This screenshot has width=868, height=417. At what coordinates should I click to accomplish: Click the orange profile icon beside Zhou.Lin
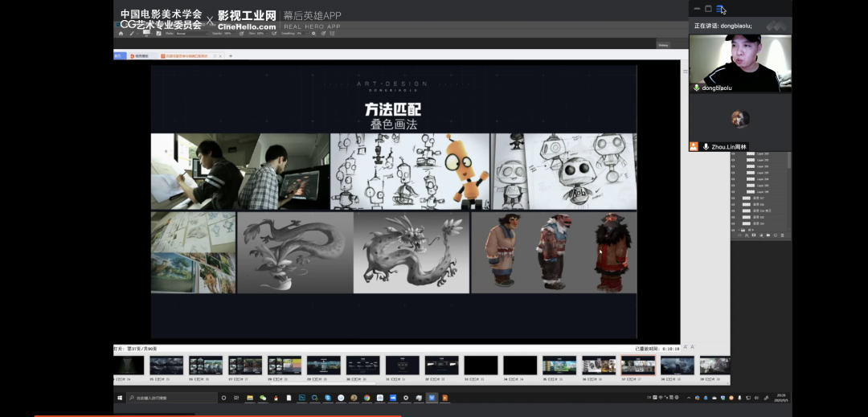694,146
